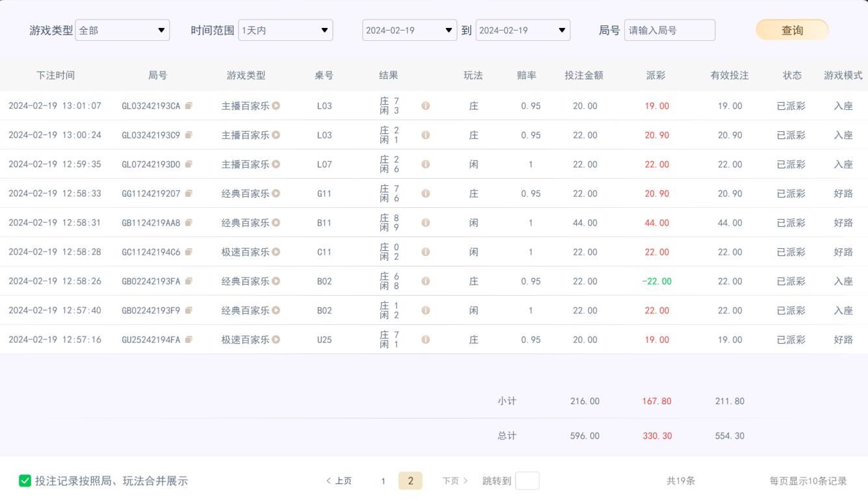Play replay for round GB02242193F9
This screenshot has width=868, height=501.
click(x=276, y=311)
